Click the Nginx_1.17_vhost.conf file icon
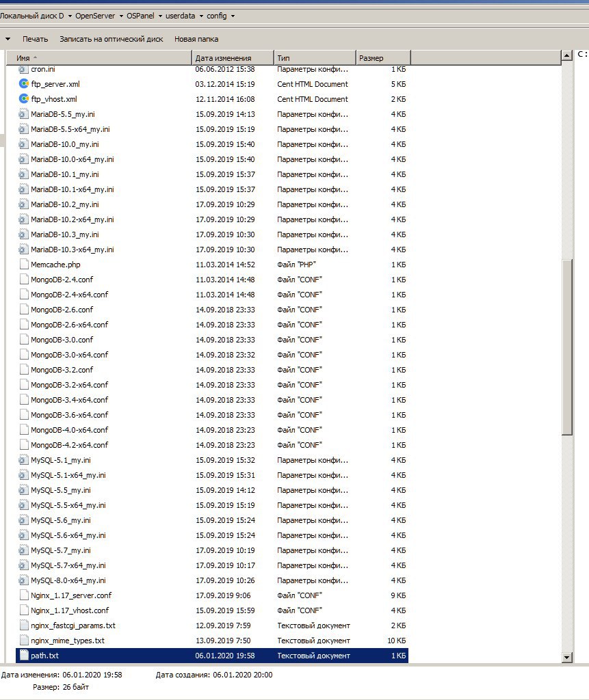Viewport: 589px width, 700px height. pyautogui.click(x=24, y=610)
